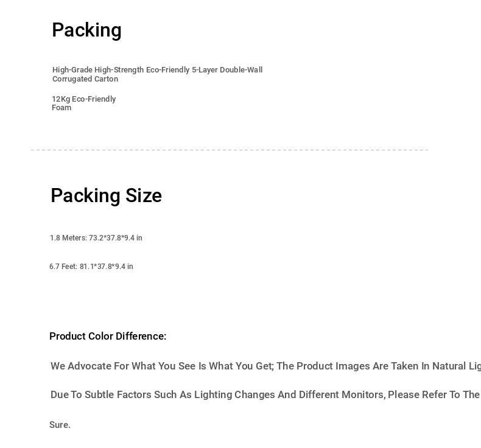The image size is (481, 448).
Task: Click the 81.1*37.8*9.4 in measurement
Action: click(x=107, y=267)
